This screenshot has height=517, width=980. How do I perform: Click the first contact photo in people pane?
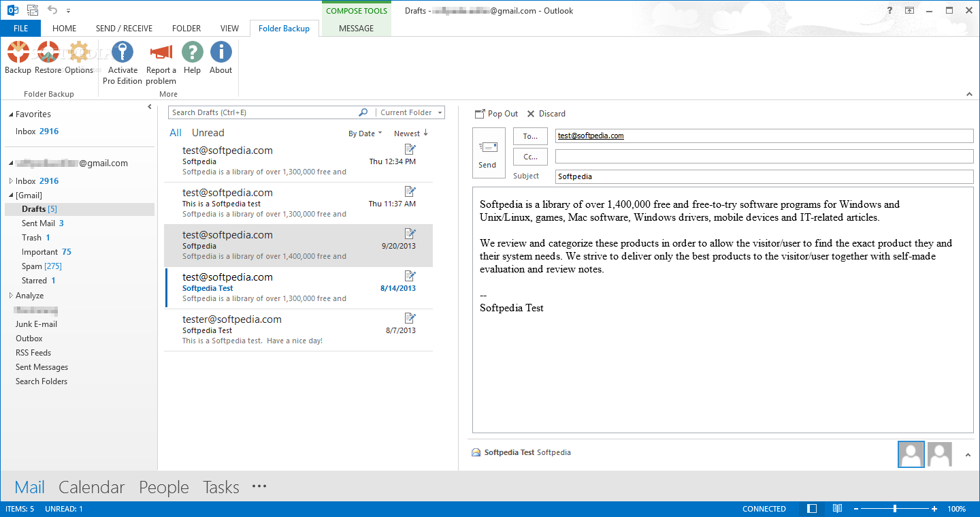click(x=911, y=454)
